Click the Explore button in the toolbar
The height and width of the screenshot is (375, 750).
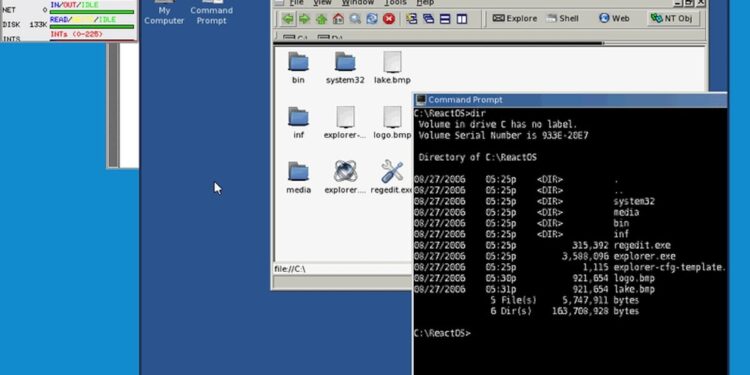tap(515, 19)
